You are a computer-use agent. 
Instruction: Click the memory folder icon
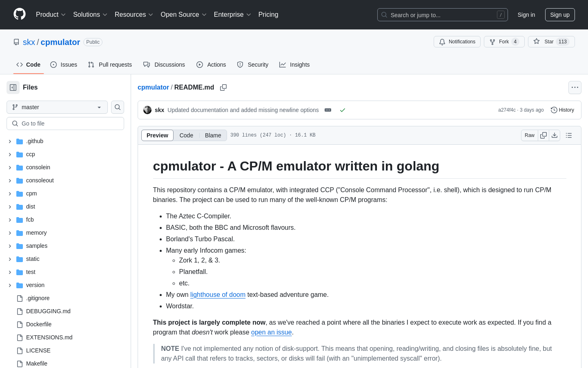(20, 233)
